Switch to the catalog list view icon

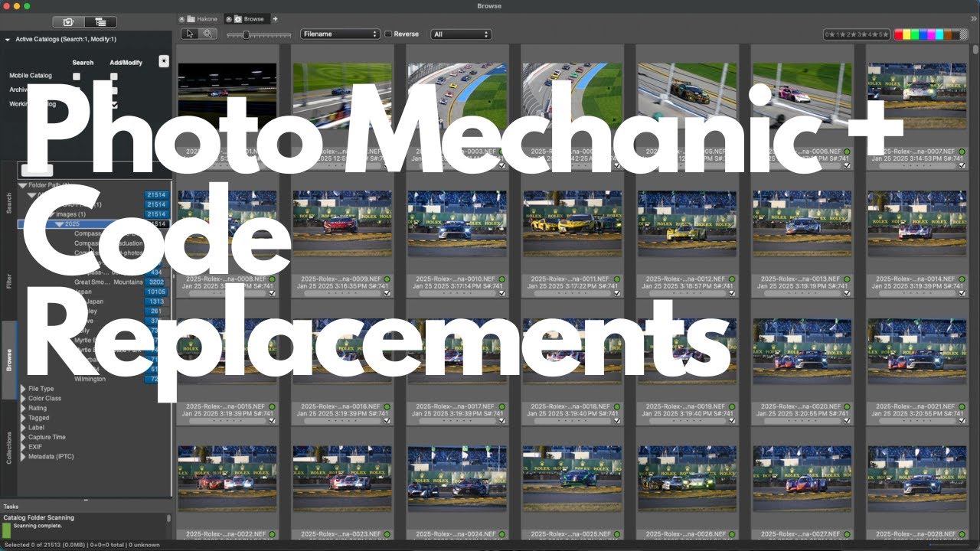pos(100,22)
